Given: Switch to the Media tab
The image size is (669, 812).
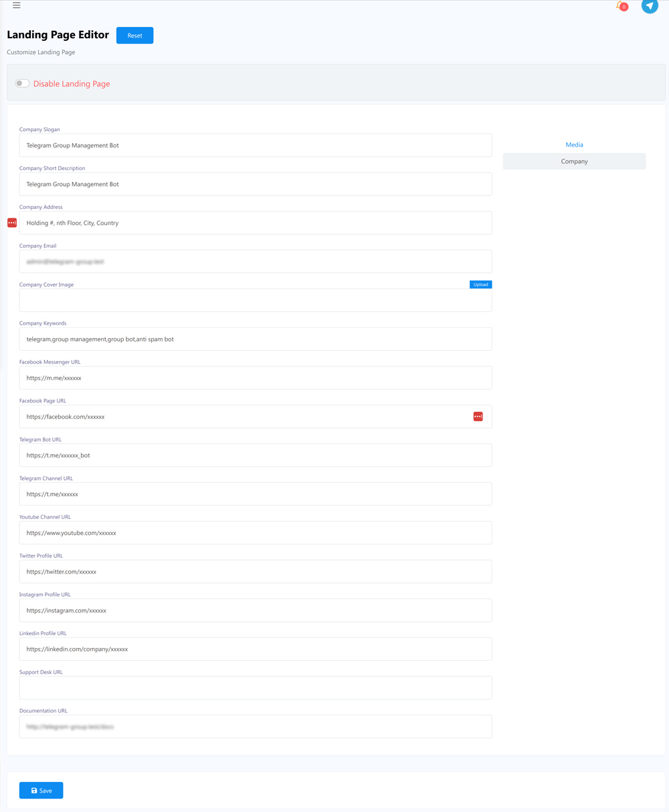Looking at the screenshot, I should pyautogui.click(x=574, y=145).
